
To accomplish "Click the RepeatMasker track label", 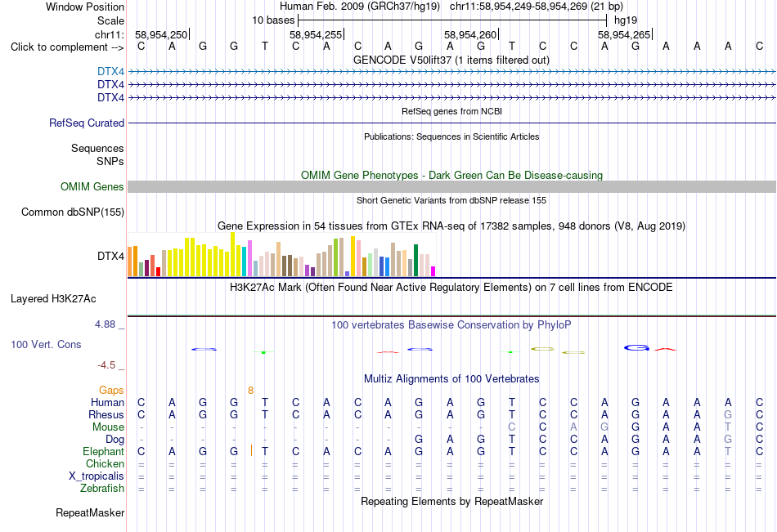I will 90,512.
